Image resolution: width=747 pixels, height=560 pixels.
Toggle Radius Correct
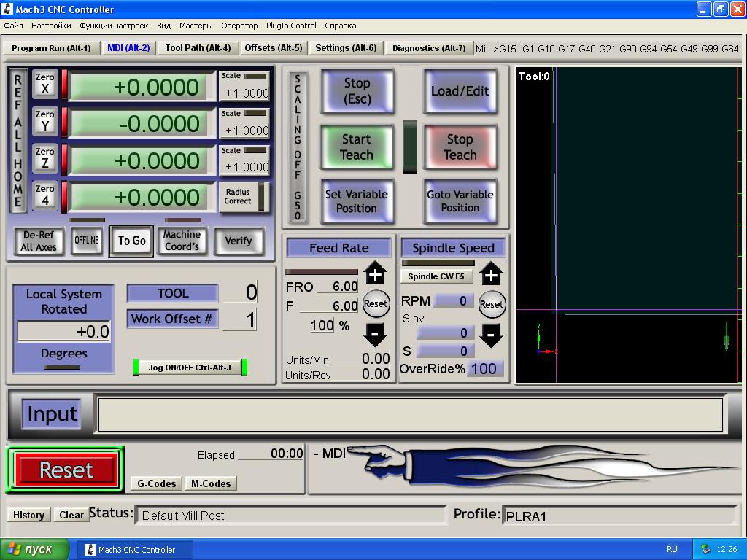(x=243, y=196)
